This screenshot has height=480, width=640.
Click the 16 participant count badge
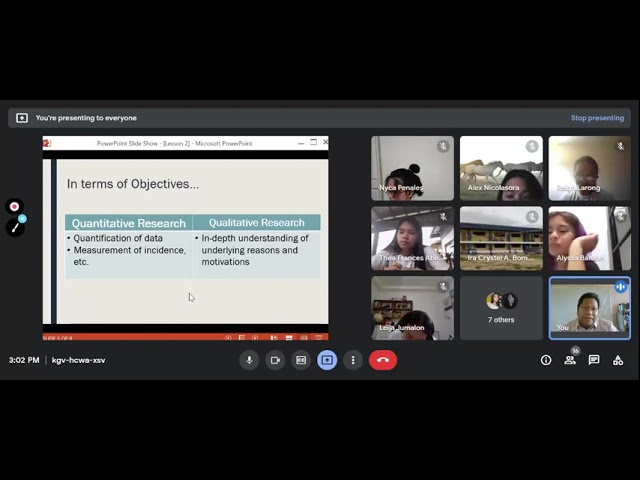576,351
